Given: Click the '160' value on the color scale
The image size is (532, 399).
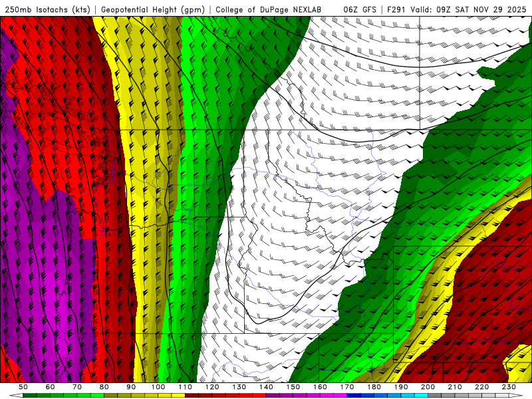Looking at the screenshot, I should (320, 387).
